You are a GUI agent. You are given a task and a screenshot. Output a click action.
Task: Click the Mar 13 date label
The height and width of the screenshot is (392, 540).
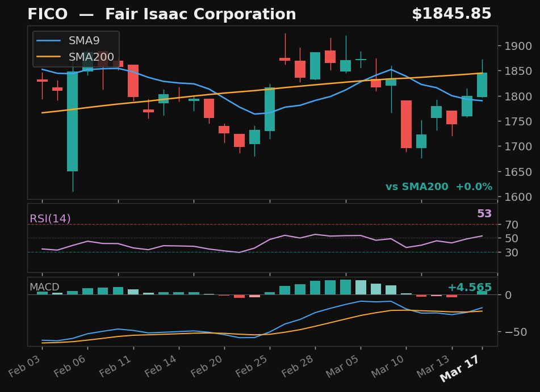(434, 366)
